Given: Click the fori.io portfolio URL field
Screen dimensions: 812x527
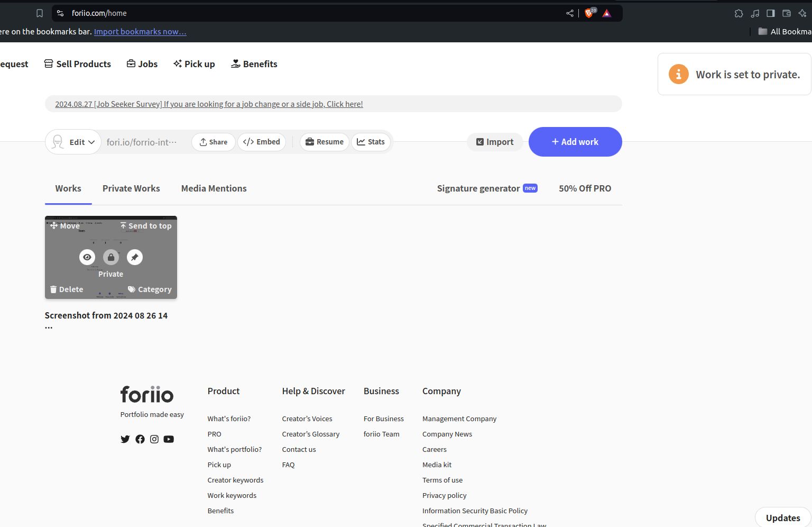Looking at the screenshot, I should (x=142, y=142).
